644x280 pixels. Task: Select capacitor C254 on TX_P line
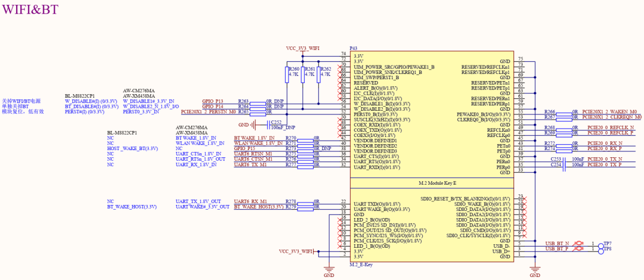[564, 167]
